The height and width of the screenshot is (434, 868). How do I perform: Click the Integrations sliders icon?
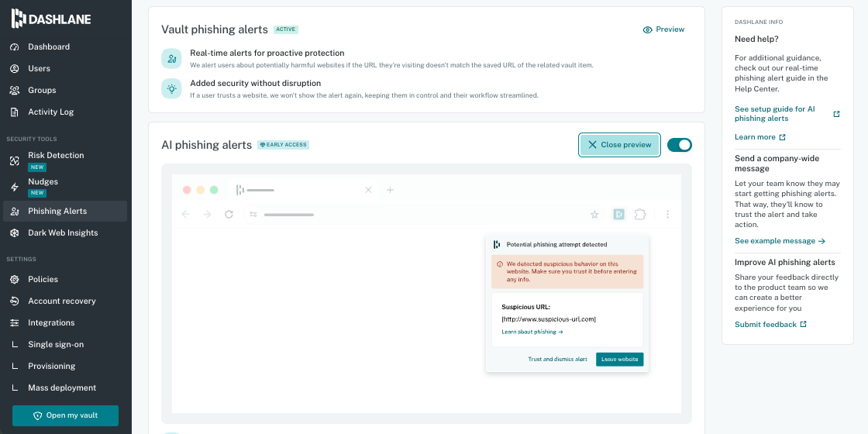coord(15,322)
